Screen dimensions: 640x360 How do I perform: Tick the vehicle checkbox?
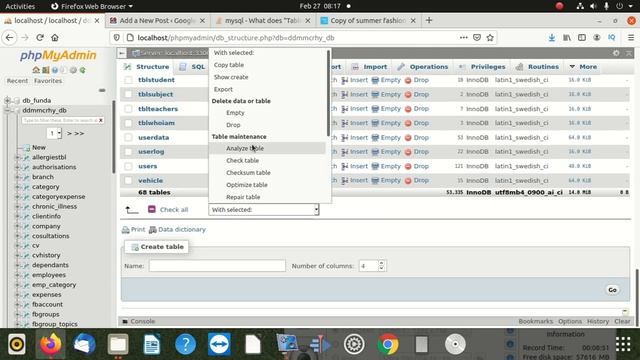tap(129, 180)
